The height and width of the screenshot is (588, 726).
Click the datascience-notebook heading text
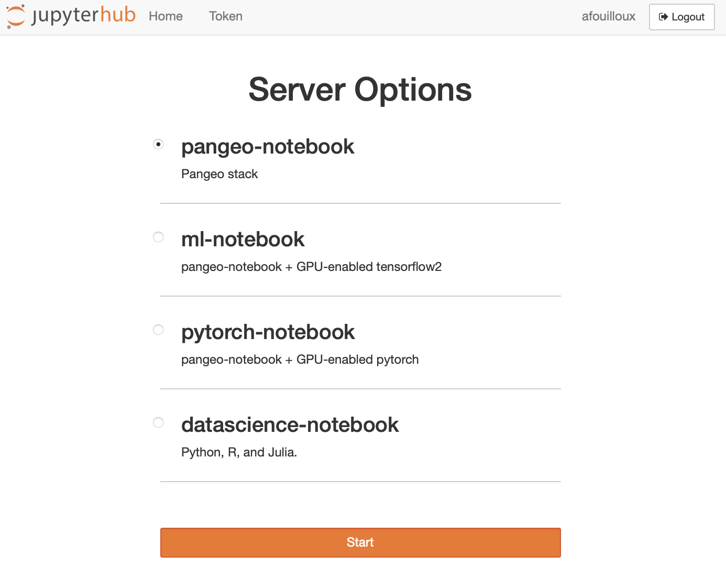point(290,425)
